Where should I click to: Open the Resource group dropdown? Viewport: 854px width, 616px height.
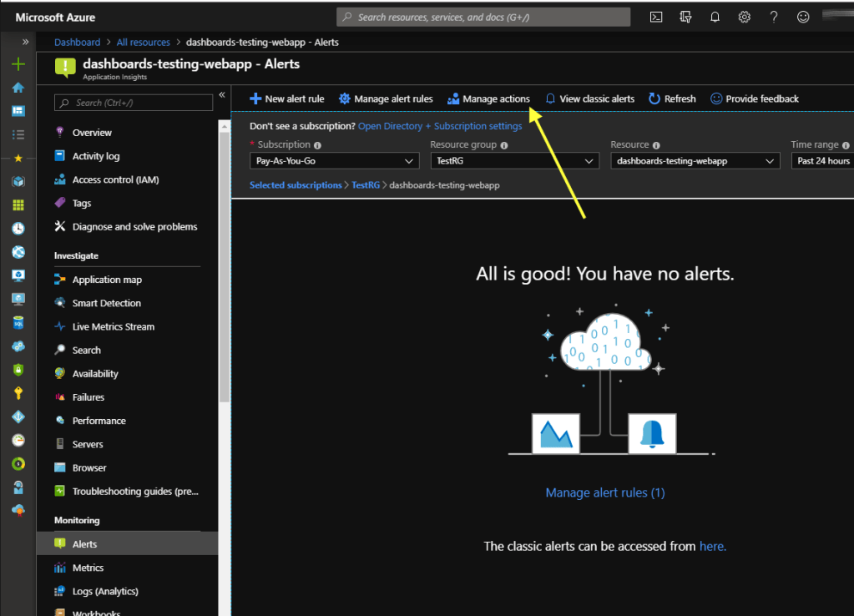click(x=514, y=161)
